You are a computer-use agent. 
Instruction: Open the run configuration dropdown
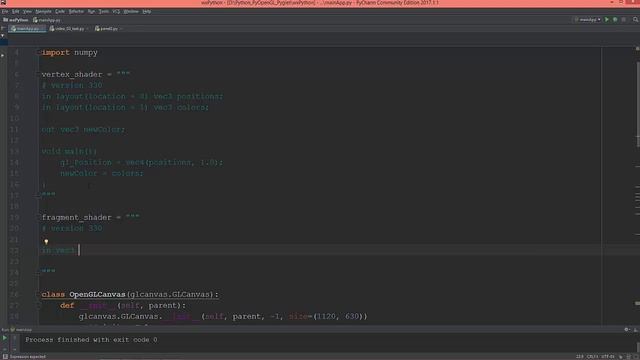tap(587, 20)
